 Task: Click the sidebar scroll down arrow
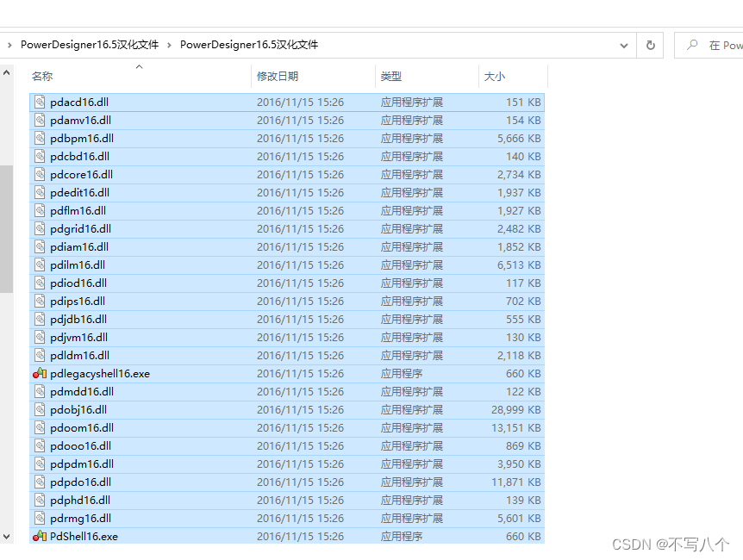7,537
